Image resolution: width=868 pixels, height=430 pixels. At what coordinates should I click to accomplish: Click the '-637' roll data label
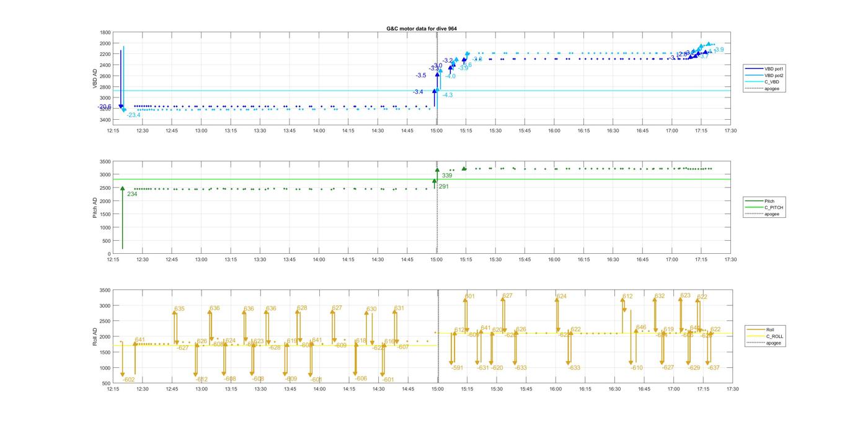pyautogui.click(x=714, y=368)
